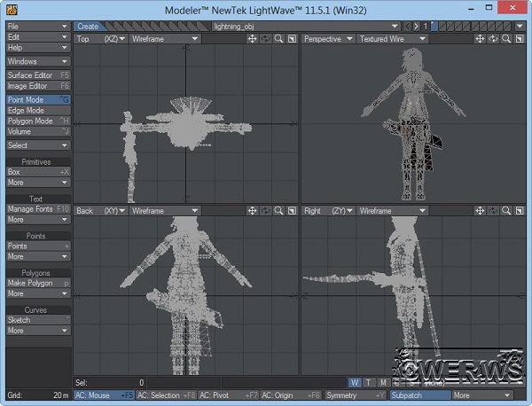Click the pan icon in Right viewport

[480, 211]
